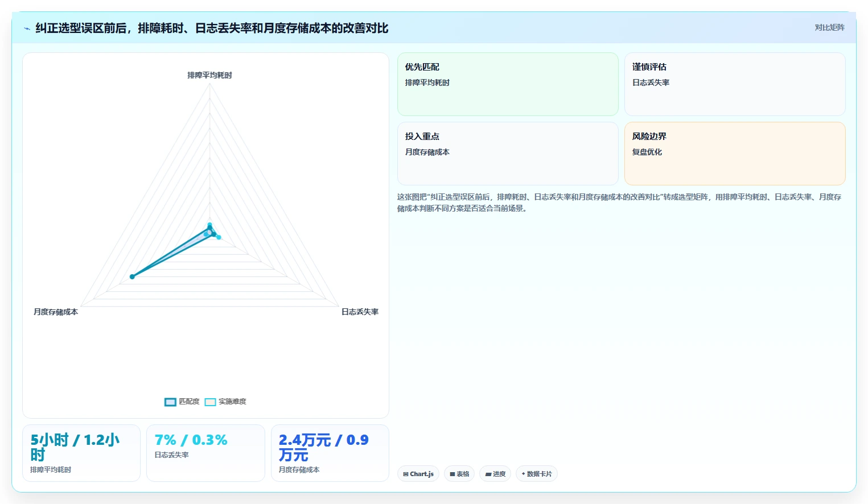Screen dimensions: 868x504
Task: Click the Chart.js tag chip
Action: [x=418, y=474]
